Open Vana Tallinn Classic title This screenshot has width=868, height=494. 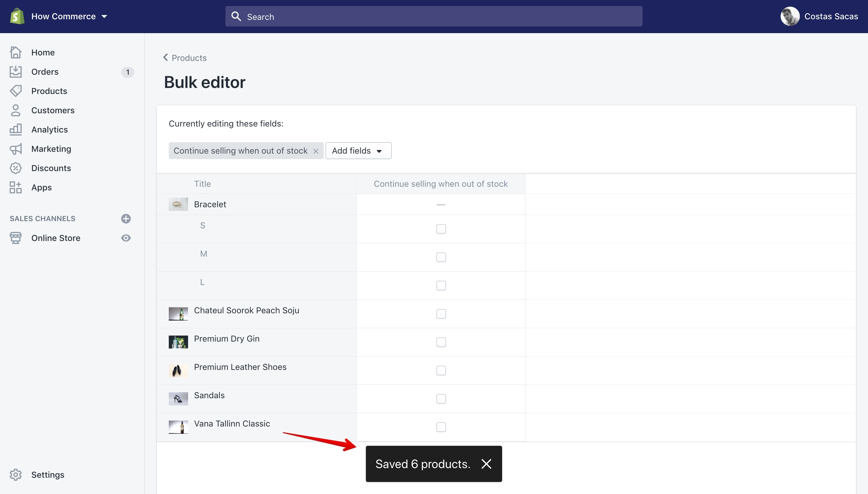232,424
